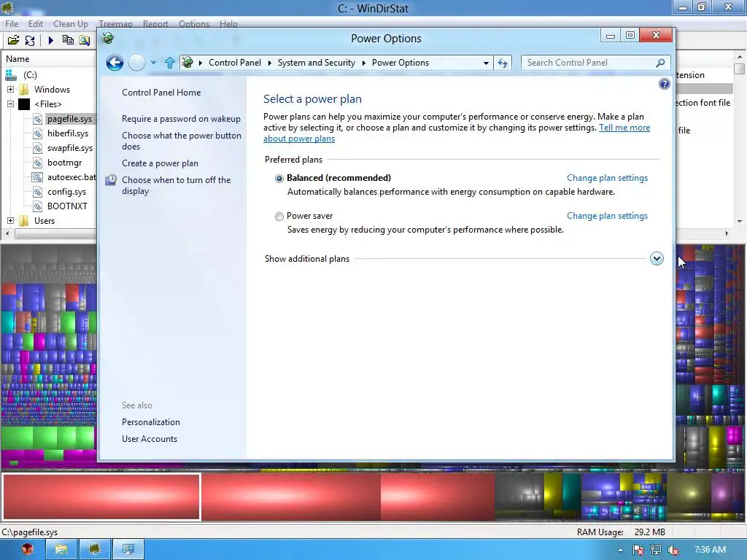Click the autoexec.bat file icon
Viewport: 747px width, 560px height.
(x=38, y=177)
